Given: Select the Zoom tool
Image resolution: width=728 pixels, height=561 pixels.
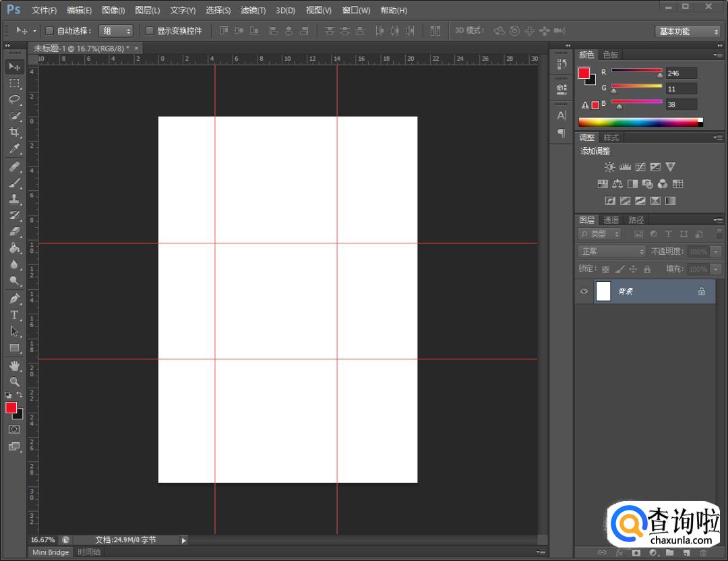Looking at the screenshot, I should [x=14, y=382].
